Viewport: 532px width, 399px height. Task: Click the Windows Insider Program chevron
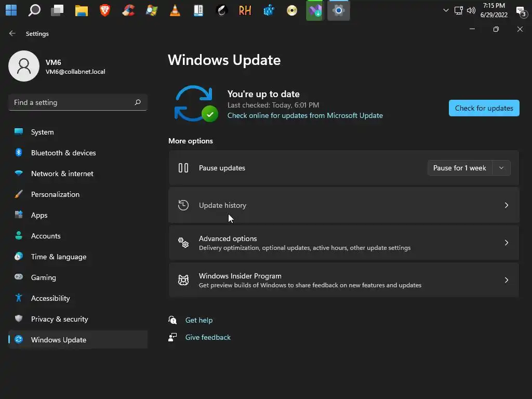[506, 280]
